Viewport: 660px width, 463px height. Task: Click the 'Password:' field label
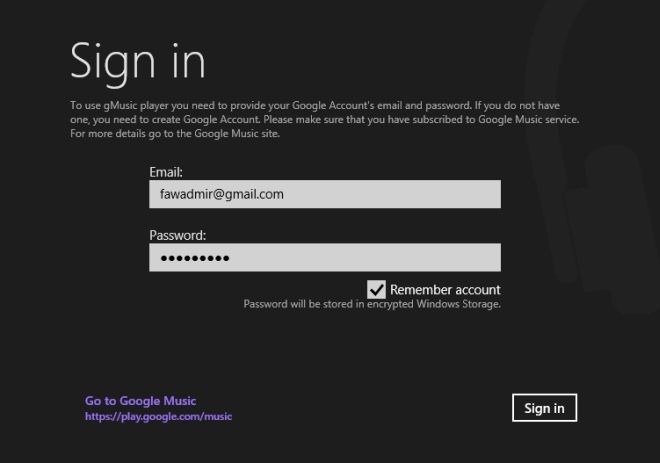[177, 236]
